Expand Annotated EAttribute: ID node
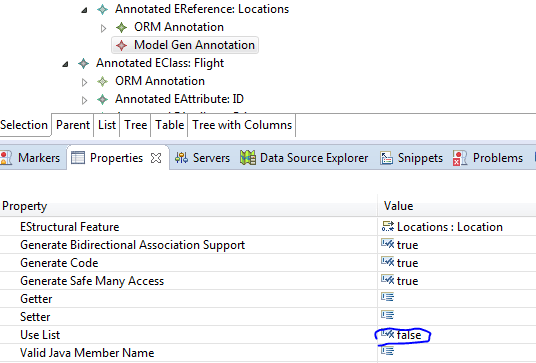 pos(84,100)
